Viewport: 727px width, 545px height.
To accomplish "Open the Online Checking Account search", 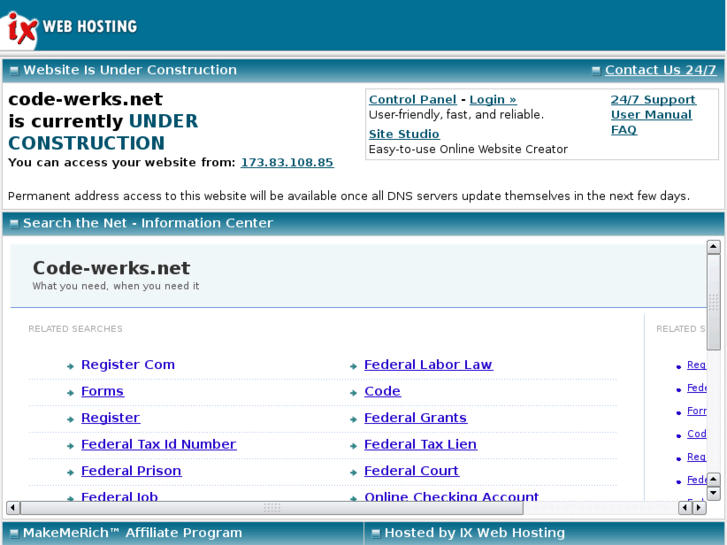I will click(x=451, y=496).
